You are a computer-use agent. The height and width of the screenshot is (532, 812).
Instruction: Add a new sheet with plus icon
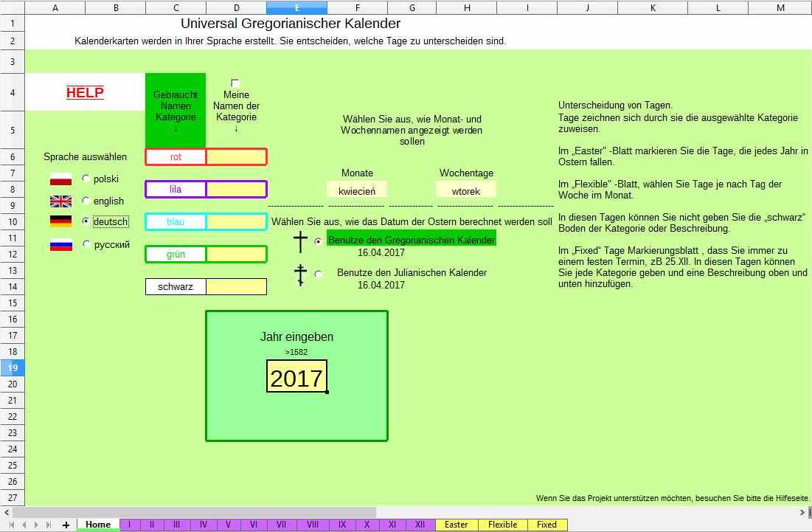click(66, 525)
